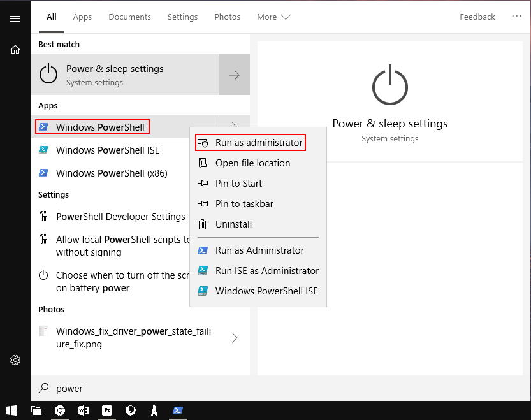Click the Feedback link

(x=477, y=17)
